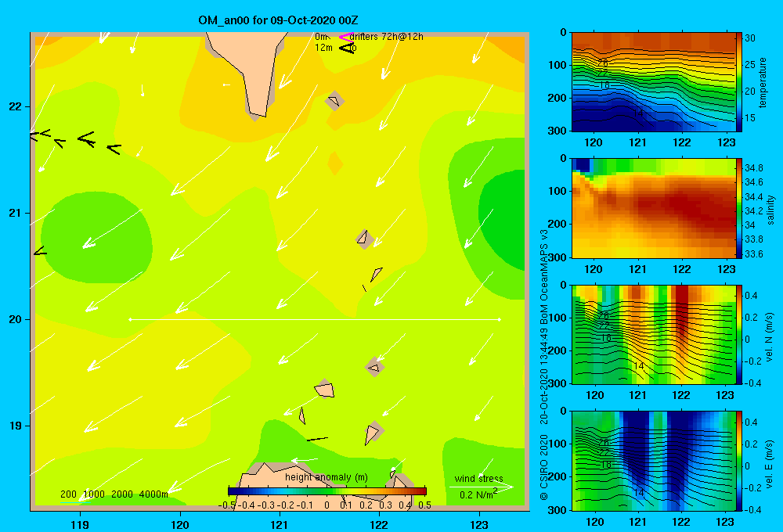Click longitude label '123' under main map
The width and height of the screenshot is (783, 532).
point(479,524)
